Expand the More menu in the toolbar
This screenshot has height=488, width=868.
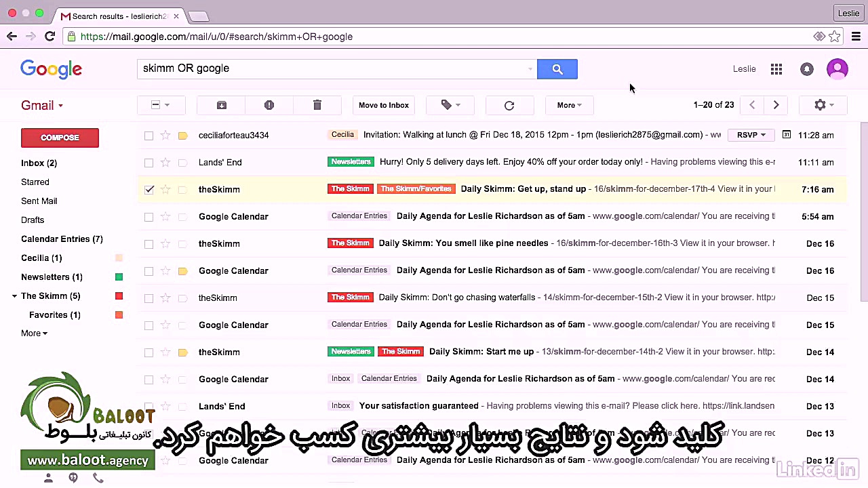coord(568,105)
